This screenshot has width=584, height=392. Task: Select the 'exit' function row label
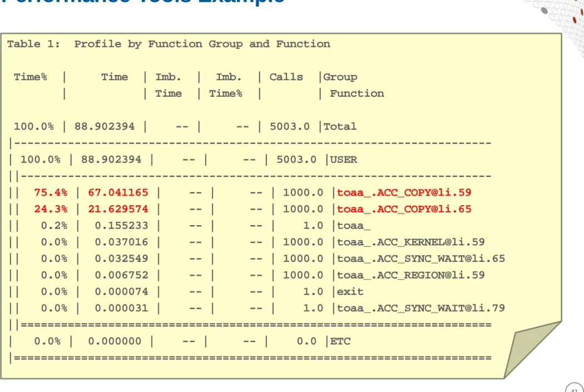coord(350,291)
